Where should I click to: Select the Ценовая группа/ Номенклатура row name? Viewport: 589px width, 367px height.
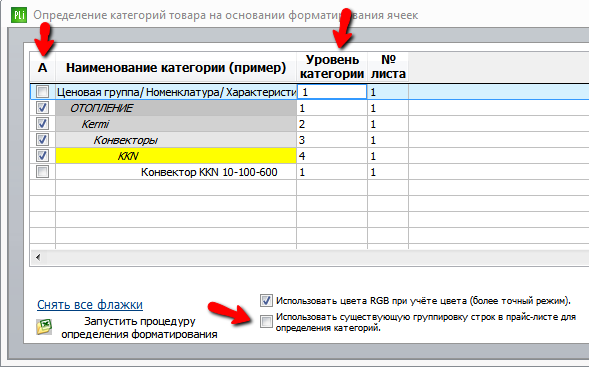click(176, 92)
